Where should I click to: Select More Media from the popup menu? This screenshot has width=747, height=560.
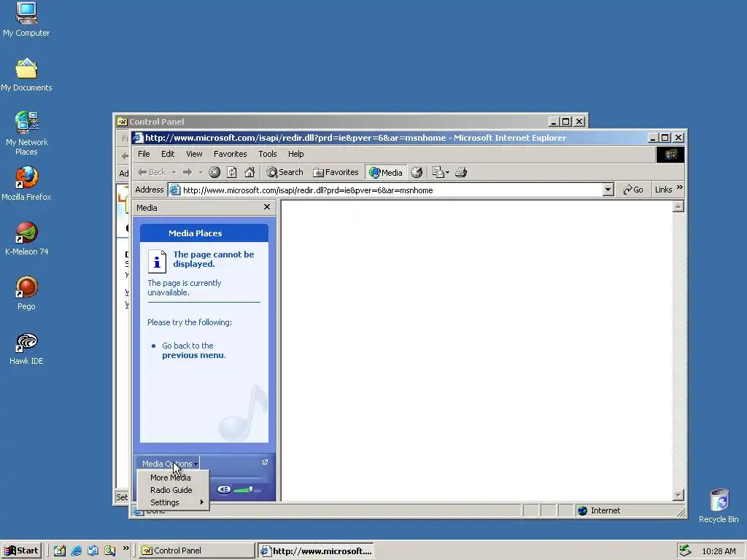(171, 478)
